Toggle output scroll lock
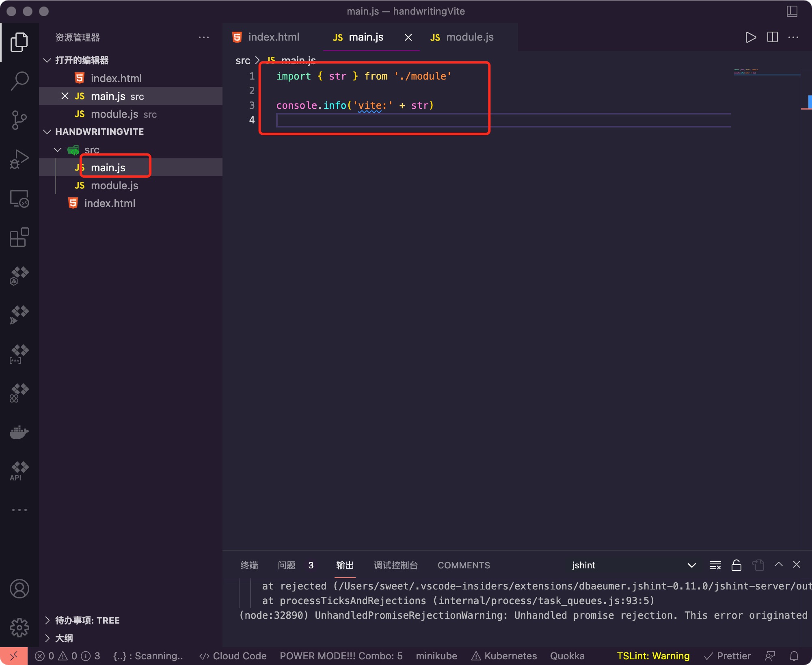Image resolution: width=812 pixels, height=665 pixels. (736, 565)
